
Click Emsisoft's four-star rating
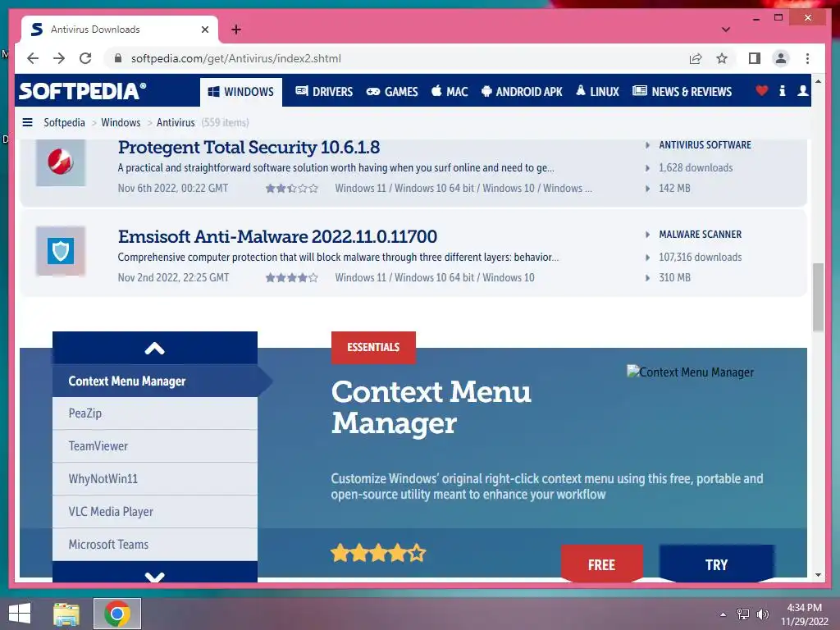point(292,277)
